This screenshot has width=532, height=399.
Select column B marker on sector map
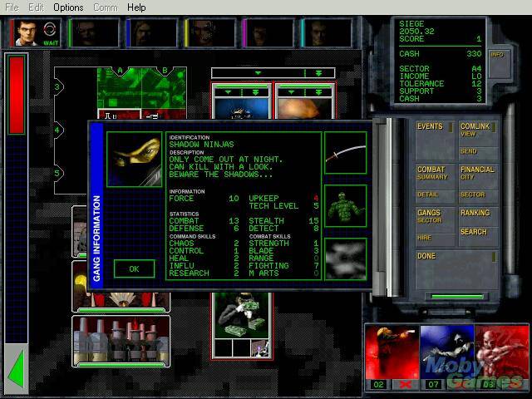[x=165, y=71]
